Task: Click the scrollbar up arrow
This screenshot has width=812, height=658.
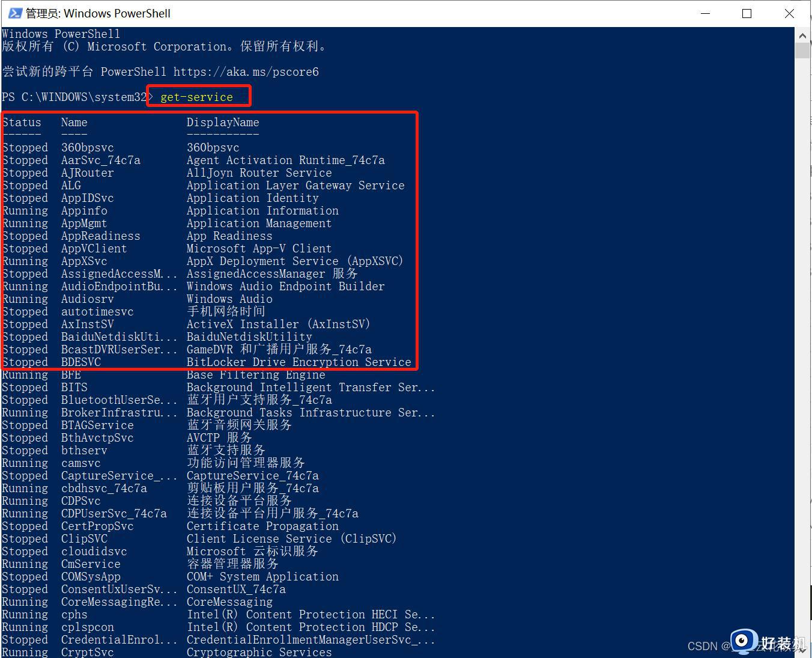Action: [803, 35]
